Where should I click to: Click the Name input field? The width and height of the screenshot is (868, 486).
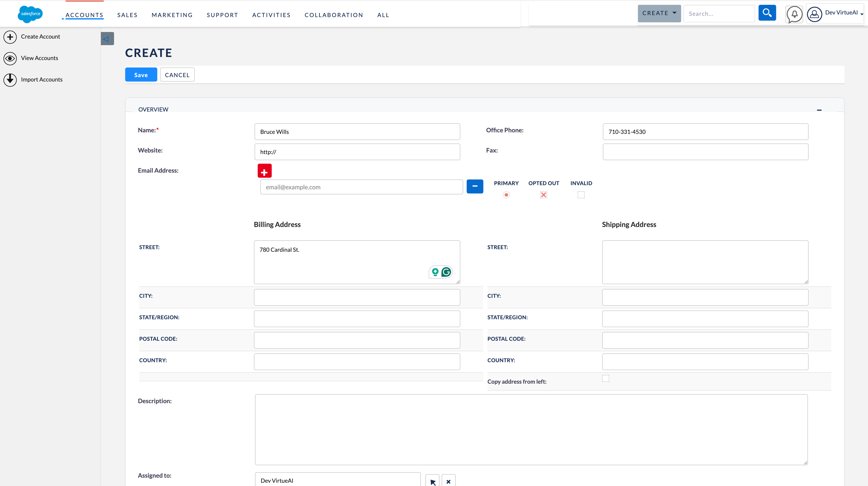[357, 132]
